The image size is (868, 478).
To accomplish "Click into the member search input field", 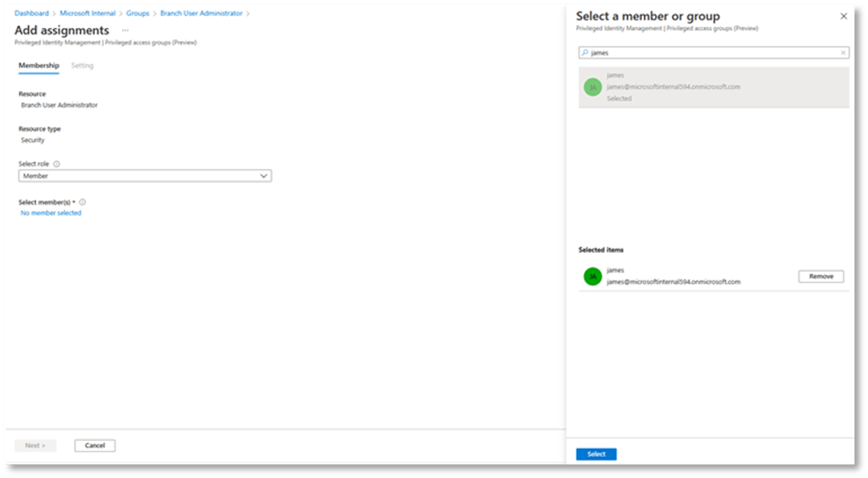I will coord(712,53).
